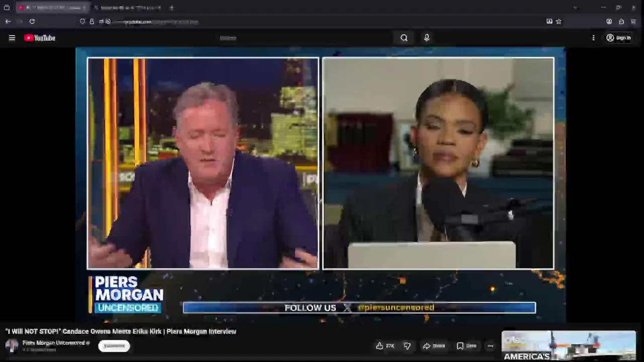
Task: Open the Piers Morgan Uncensored channel name
Action: point(53,343)
